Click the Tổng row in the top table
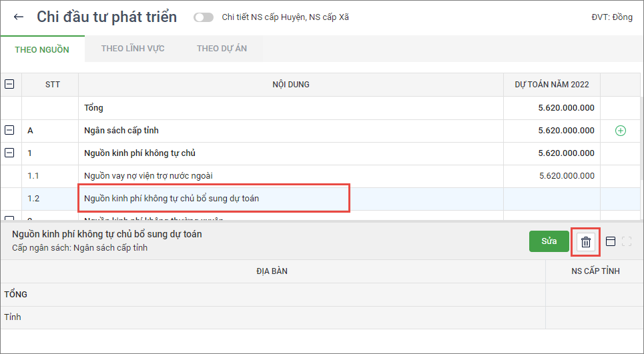Viewport: 644px width, 354px height. (x=93, y=108)
